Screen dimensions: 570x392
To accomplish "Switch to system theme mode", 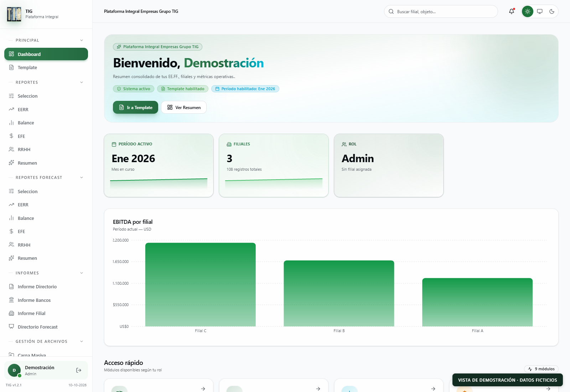I will tap(540, 11).
